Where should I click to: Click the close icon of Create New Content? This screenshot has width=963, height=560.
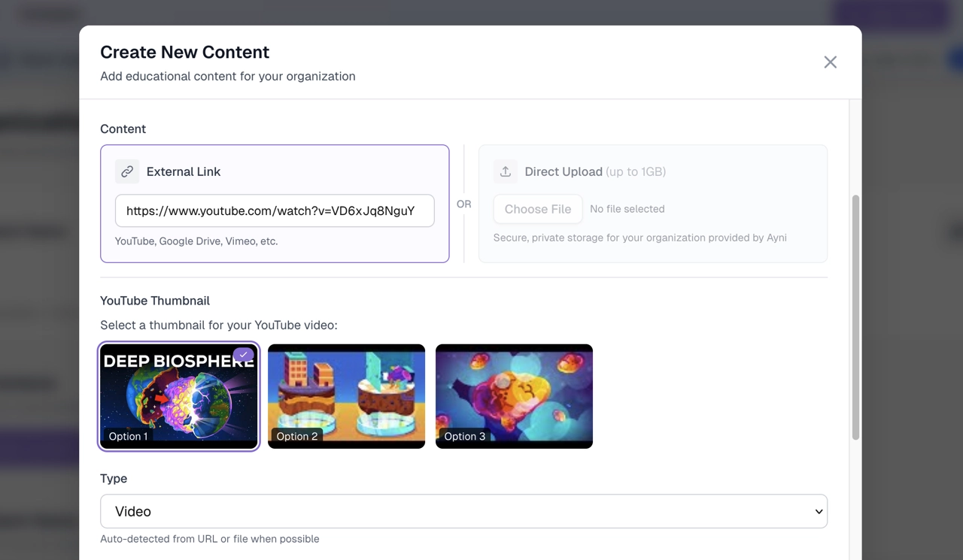(x=830, y=62)
